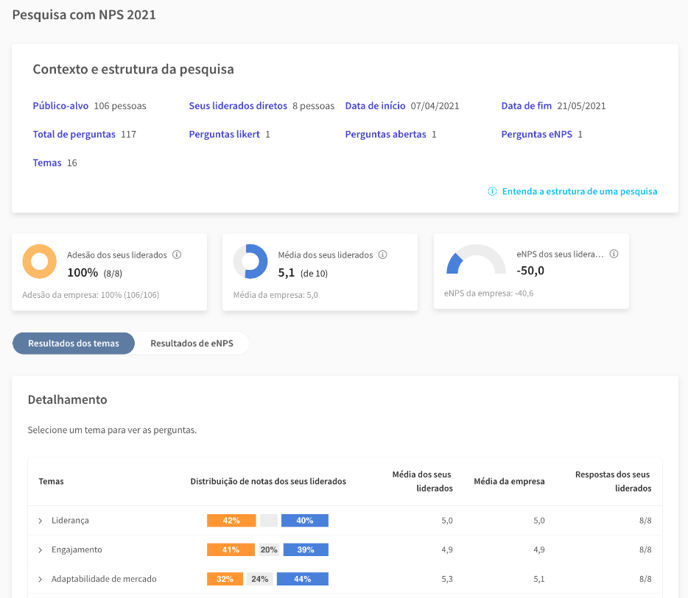Click Média da empresa: 5,0 text
Screen dimensions: 688x598
tap(276, 295)
